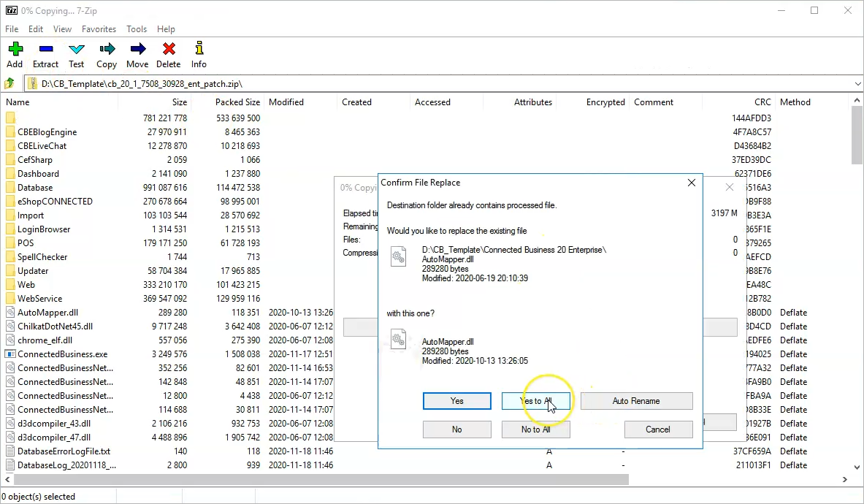Sort list by the Size column header
Screen dimensions: 864x504
click(x=179, y=102)
